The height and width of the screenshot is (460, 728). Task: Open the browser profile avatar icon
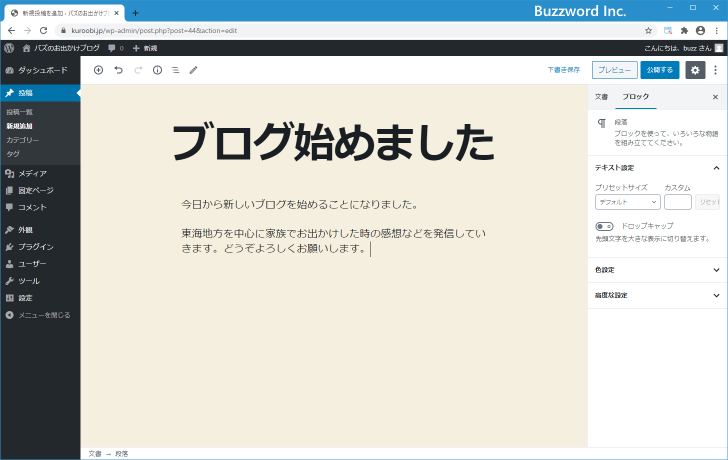click(x=700, y=31)
